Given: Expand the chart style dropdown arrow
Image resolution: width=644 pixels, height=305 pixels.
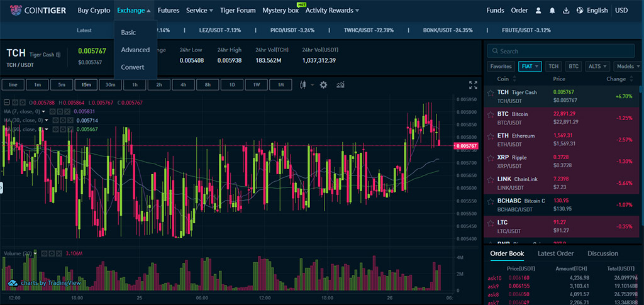Looking at the screenshot, I should point(312,85).
